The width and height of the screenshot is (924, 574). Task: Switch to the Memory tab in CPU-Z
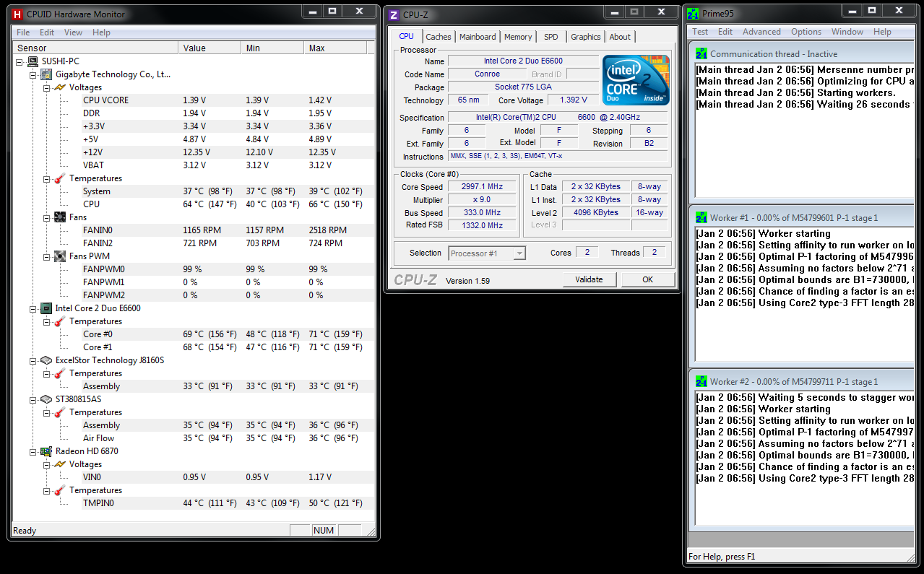(518, 37)
